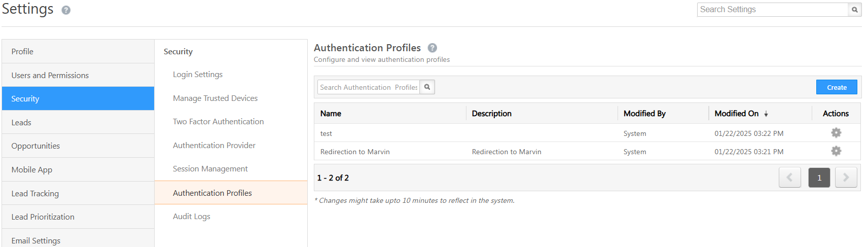Sort by Modified On column arrow

pos(766,114)
